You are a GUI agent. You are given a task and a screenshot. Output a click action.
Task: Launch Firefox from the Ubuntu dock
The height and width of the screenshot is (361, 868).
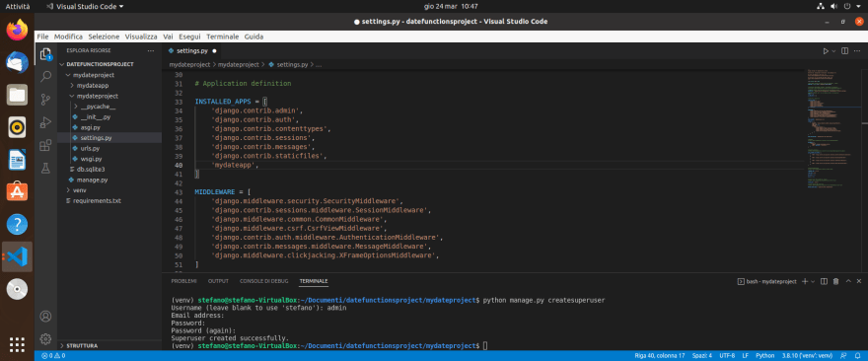pyautogui.click(x=17, y=30)
